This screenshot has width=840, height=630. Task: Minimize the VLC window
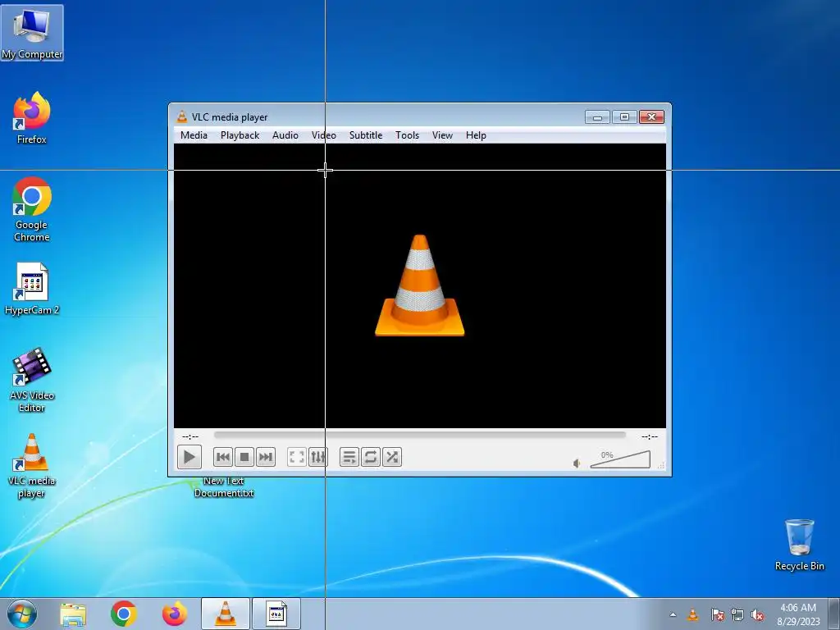pyautogui.click(x=597, y=116)
